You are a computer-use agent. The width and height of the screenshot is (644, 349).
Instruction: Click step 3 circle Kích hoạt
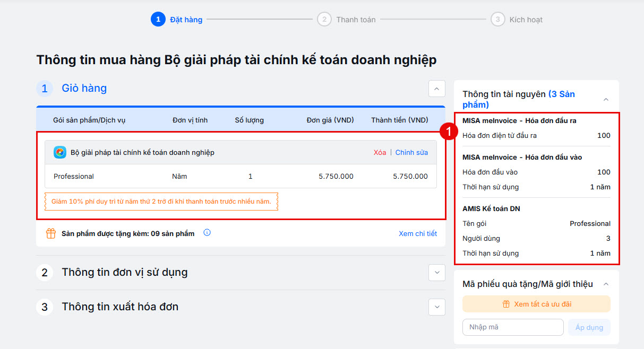(x=497, y=19)
